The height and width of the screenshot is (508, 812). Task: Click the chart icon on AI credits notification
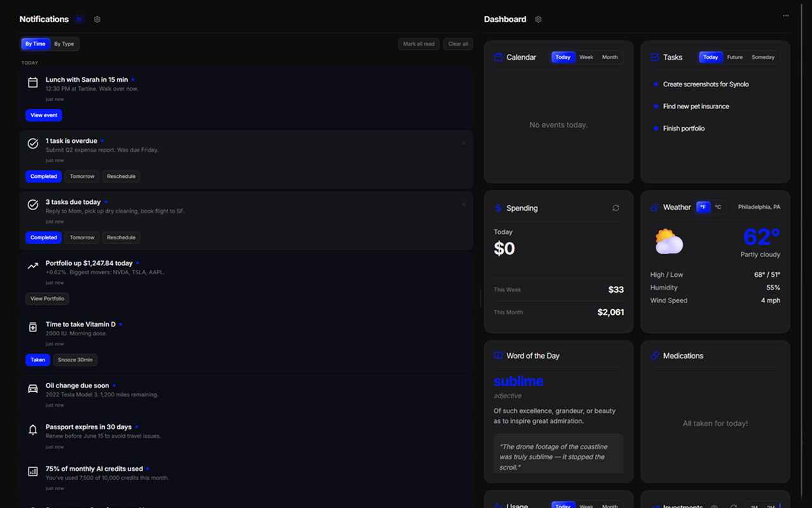click(x=33, y=472)
